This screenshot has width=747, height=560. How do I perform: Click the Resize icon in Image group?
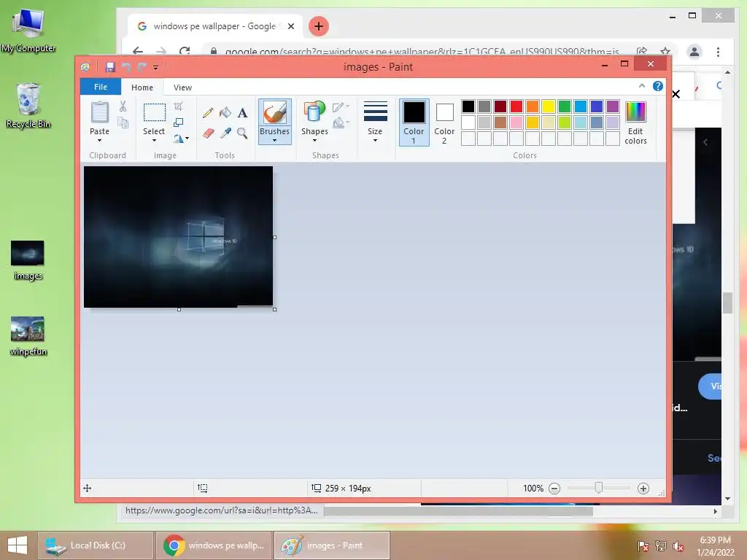click(x=178, y=122)
